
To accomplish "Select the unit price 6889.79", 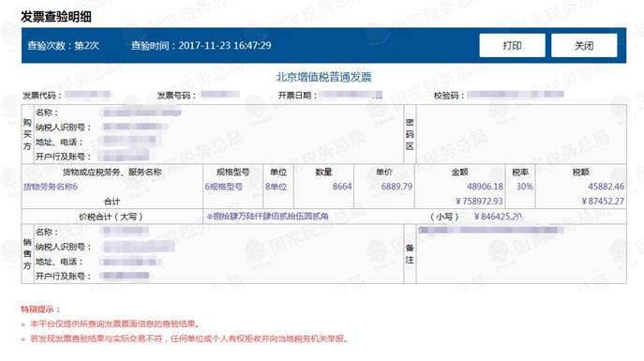I will [397, 187].
